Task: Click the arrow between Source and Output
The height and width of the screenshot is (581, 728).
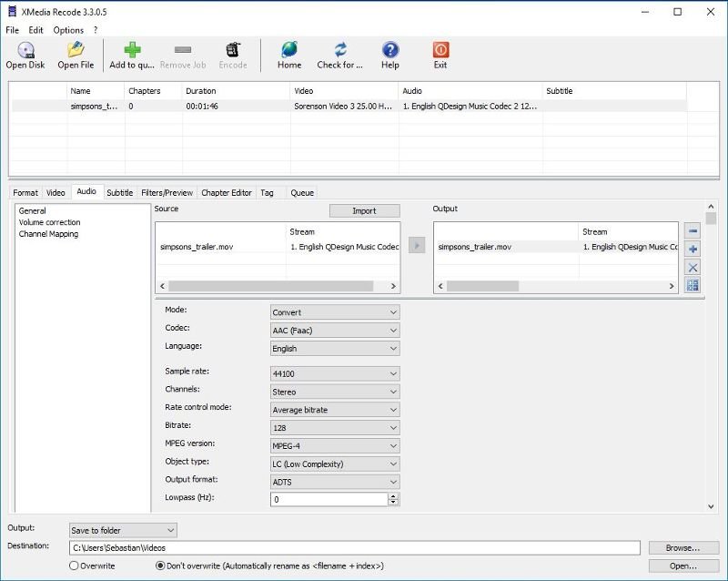Action: (x=417, y=245)
